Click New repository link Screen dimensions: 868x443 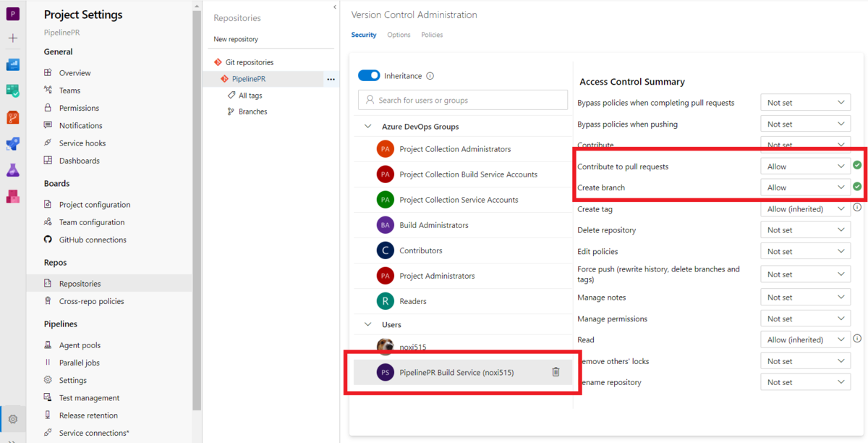(x=236, y=39)
